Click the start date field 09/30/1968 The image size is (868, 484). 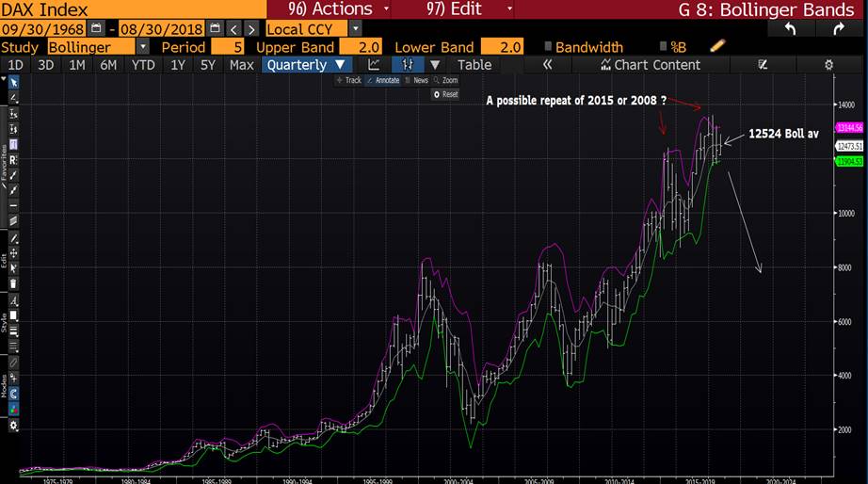42,29
